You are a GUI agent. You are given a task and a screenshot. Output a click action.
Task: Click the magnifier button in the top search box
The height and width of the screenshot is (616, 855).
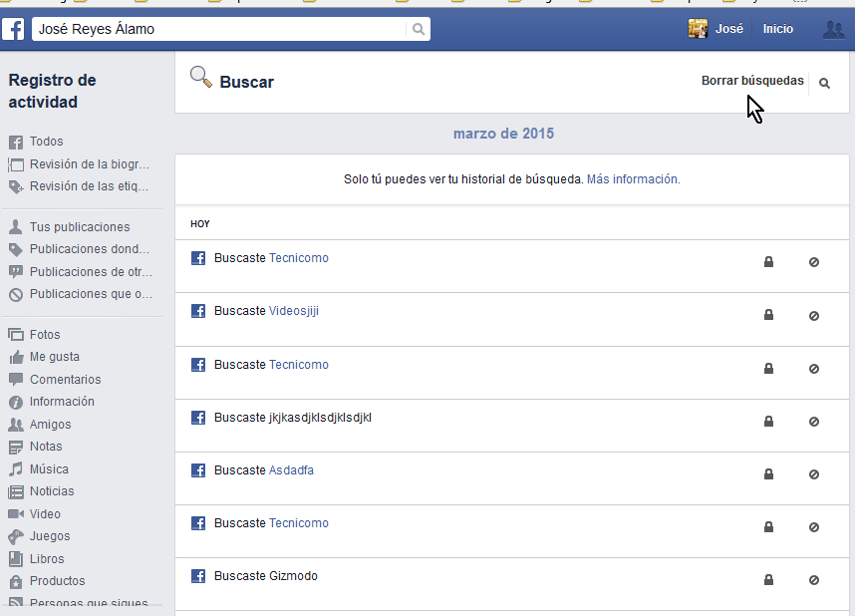click(419, 29)
